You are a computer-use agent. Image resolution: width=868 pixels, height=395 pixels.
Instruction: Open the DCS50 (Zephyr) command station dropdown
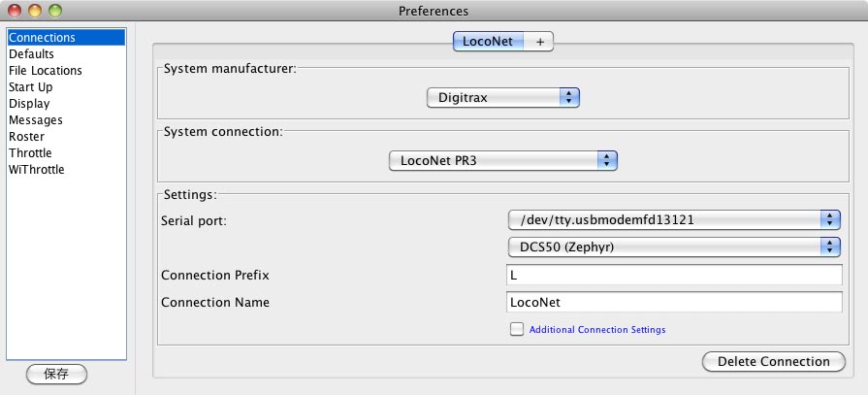click(x=674, y=247)
